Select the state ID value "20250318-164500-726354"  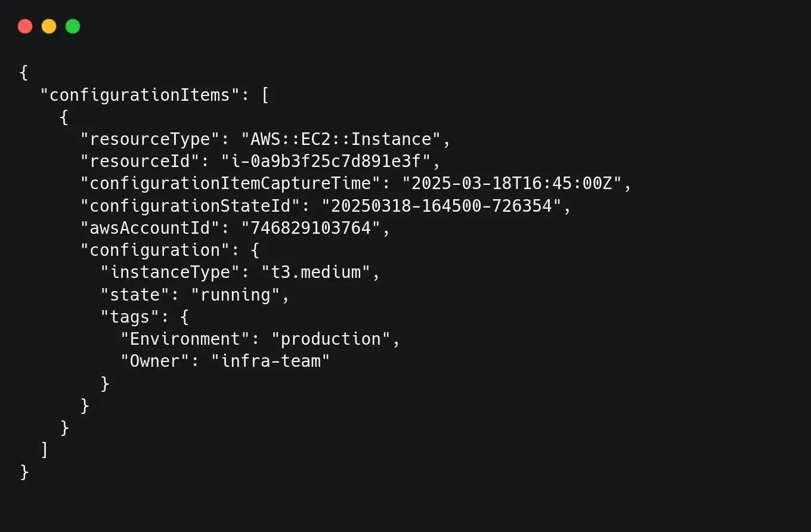(441, 206)
